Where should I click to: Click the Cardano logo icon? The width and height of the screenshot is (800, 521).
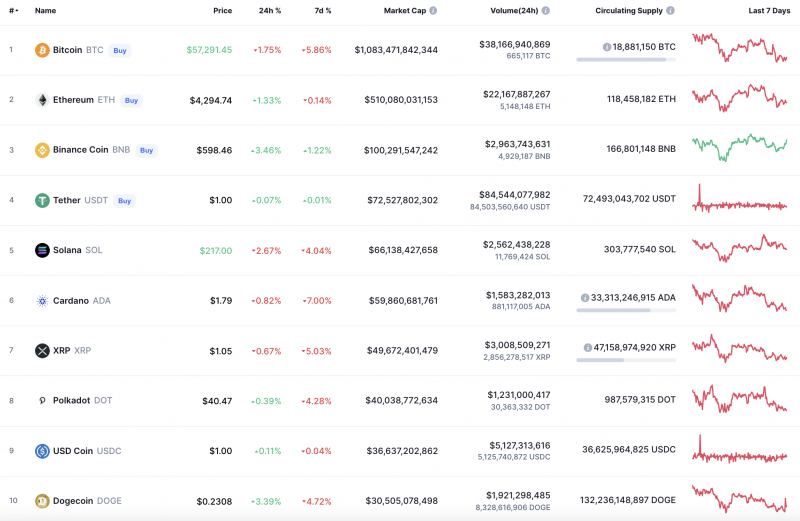[42, 301]
